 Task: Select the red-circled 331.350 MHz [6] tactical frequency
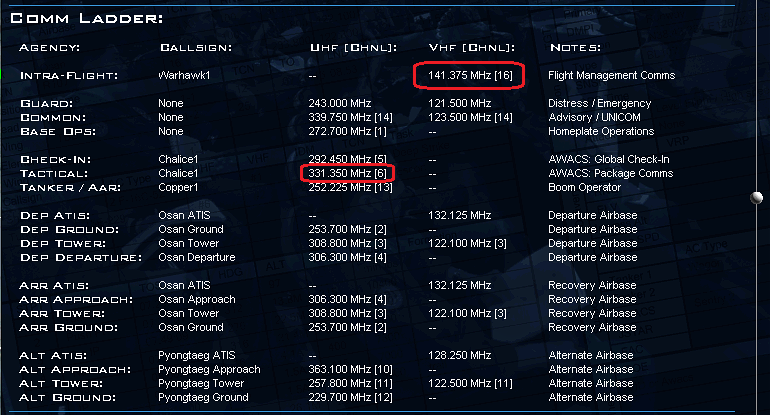point(349,173)
